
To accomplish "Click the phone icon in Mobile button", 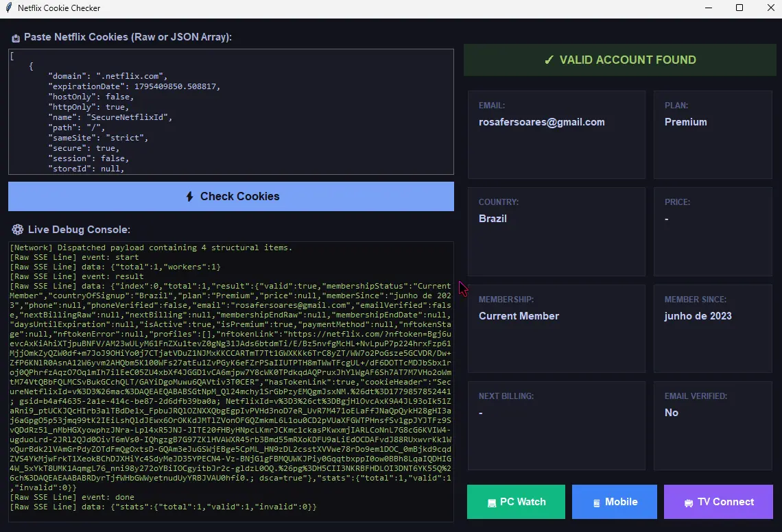I will pos(597,503).
